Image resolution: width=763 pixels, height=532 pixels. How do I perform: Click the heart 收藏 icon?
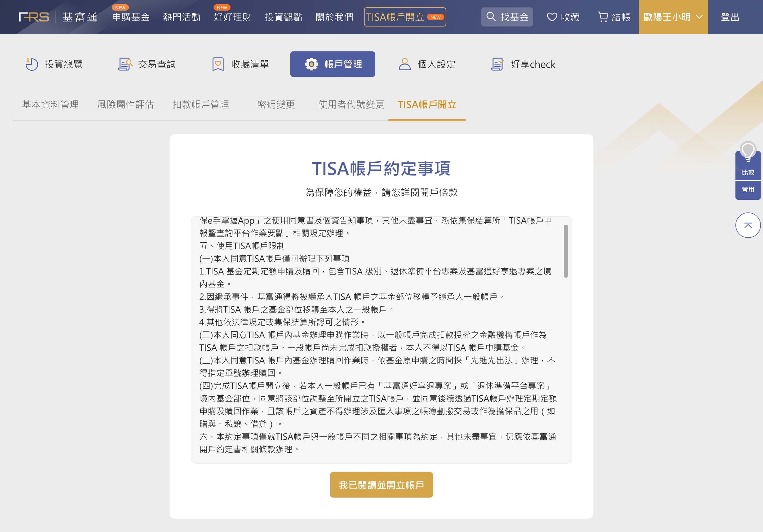click(552, 17)
